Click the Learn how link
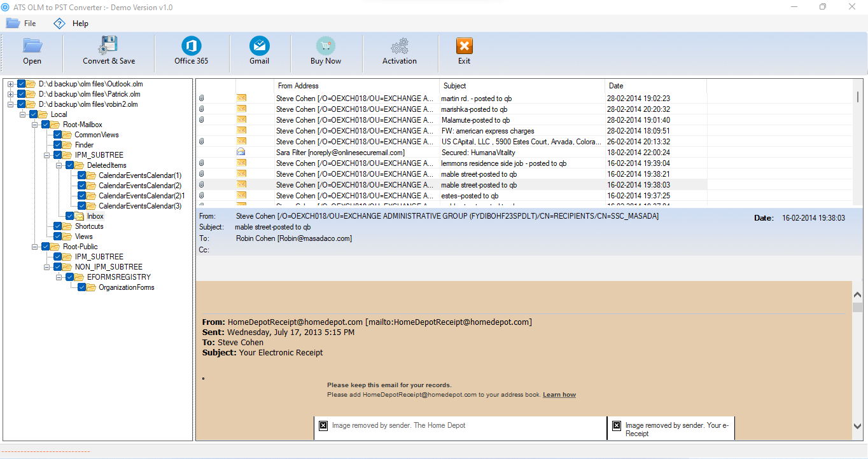This screenshot has width=868, height=459. tap(559, 395)
